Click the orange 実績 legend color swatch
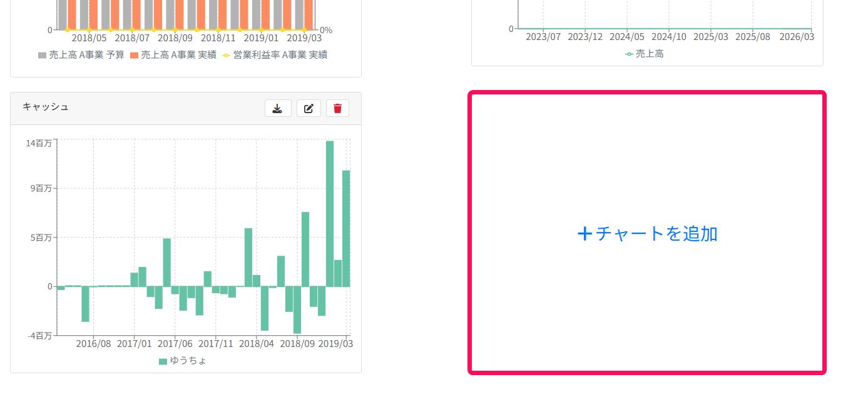This screenshot has width=868, height=397. [134, 56]
